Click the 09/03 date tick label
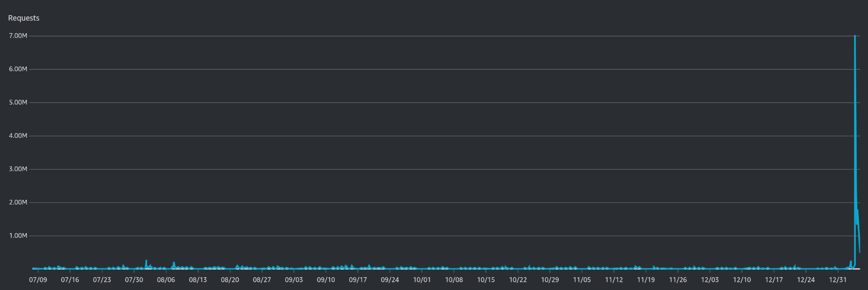The width and height of the screenshot is (868, 290). pyautogui.click(x=294, y=280)
